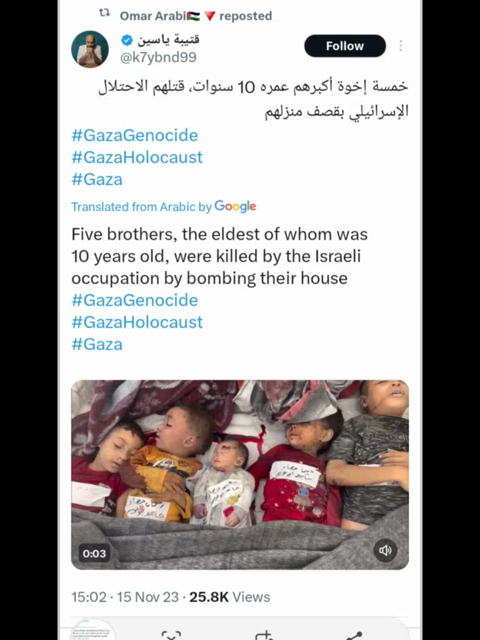The width and height of the screenshot is (480, 640).
Task: Open the Omar Arabi reposted link
Action: [196, 16]
